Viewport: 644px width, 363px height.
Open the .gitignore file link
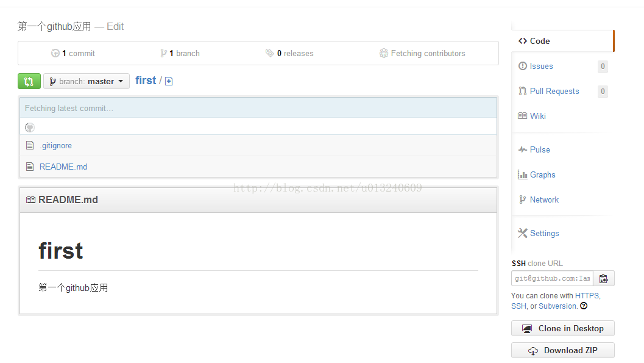click(x=55, y=145)
